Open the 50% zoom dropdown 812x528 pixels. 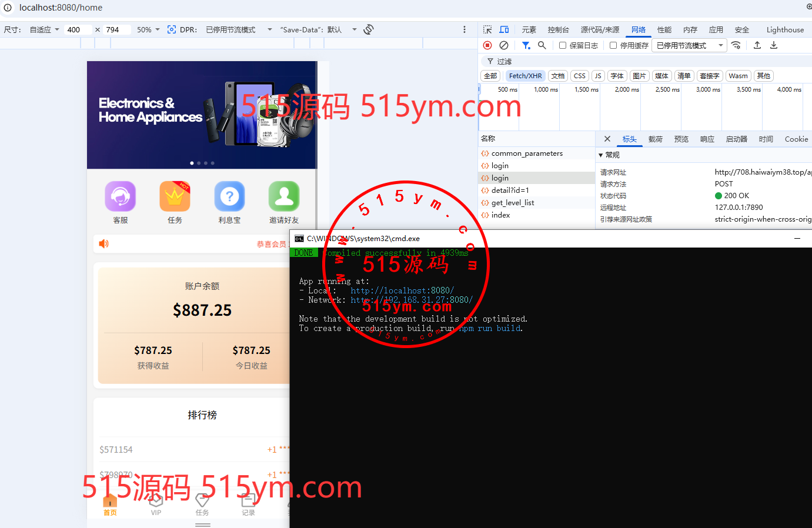[148, 29]
